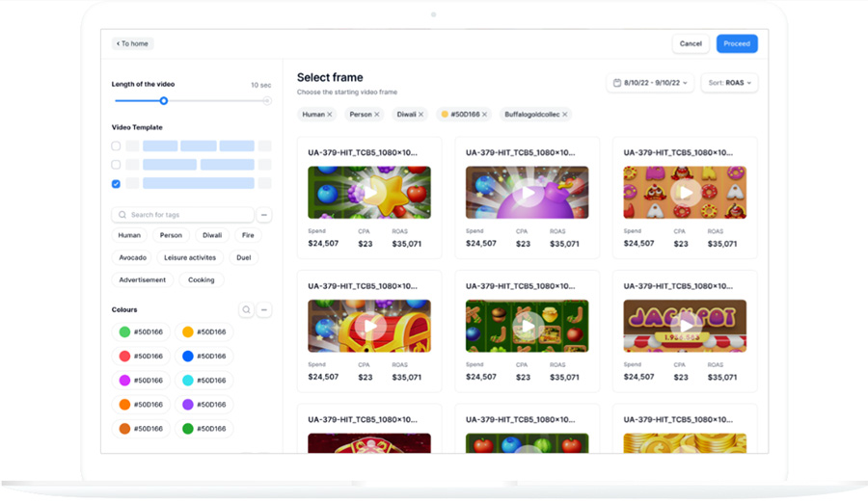
Task: Play the Jackpot video
Action: tap(685, 326)
